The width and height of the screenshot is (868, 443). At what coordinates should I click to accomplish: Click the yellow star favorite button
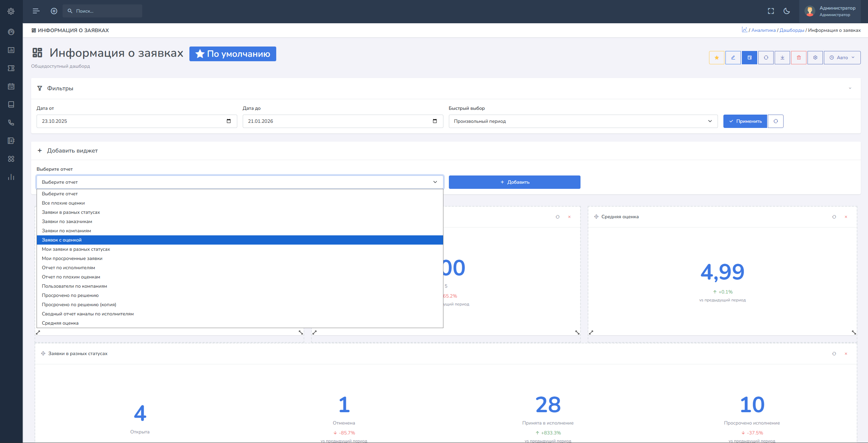tap(717, 57)
